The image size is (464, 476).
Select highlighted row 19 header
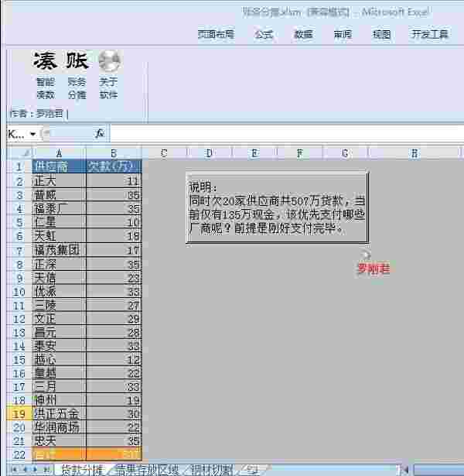point(19,414)
